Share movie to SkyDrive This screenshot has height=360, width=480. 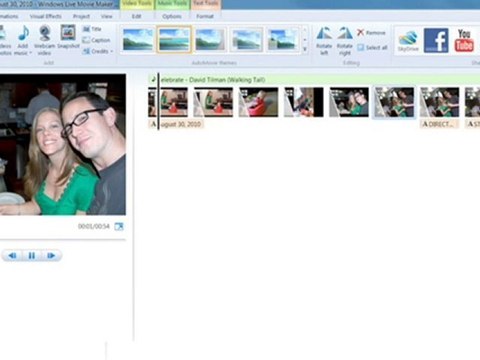(x=408, y=41)
